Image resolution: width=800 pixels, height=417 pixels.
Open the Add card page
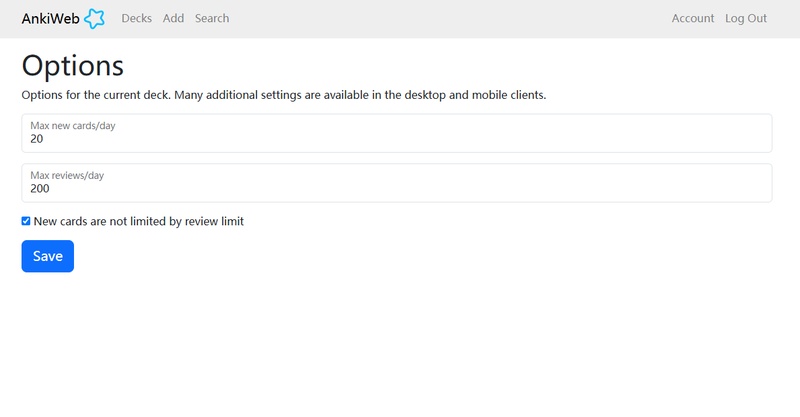tap(173, 18)
